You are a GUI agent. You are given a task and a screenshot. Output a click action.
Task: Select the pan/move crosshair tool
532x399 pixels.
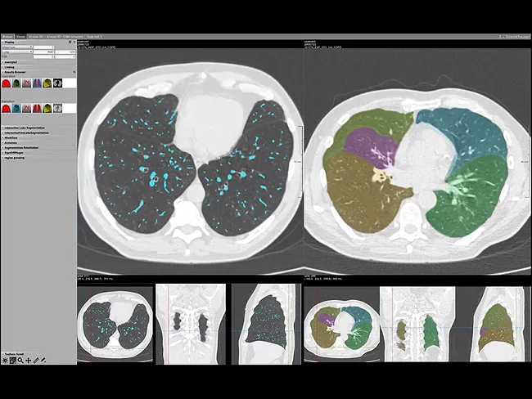coord(28,361)
